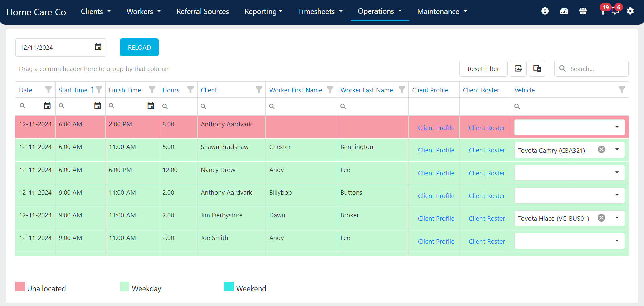Click the Vehicle column filter funnel
Image resolution: width=644 pixels, height=306 pixels.
click(622, 89)
